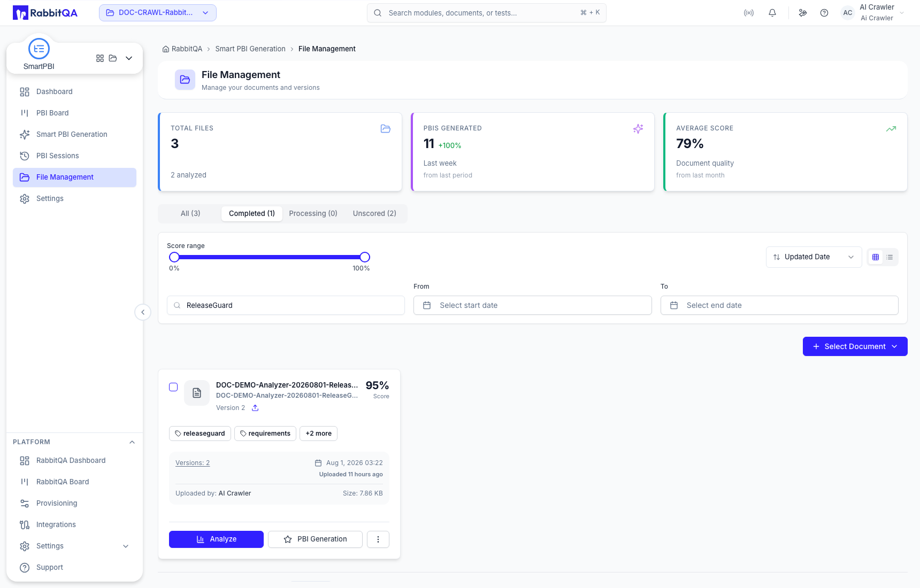Click the score range slider track
The image size is (920, 588).
pos(270,257)
